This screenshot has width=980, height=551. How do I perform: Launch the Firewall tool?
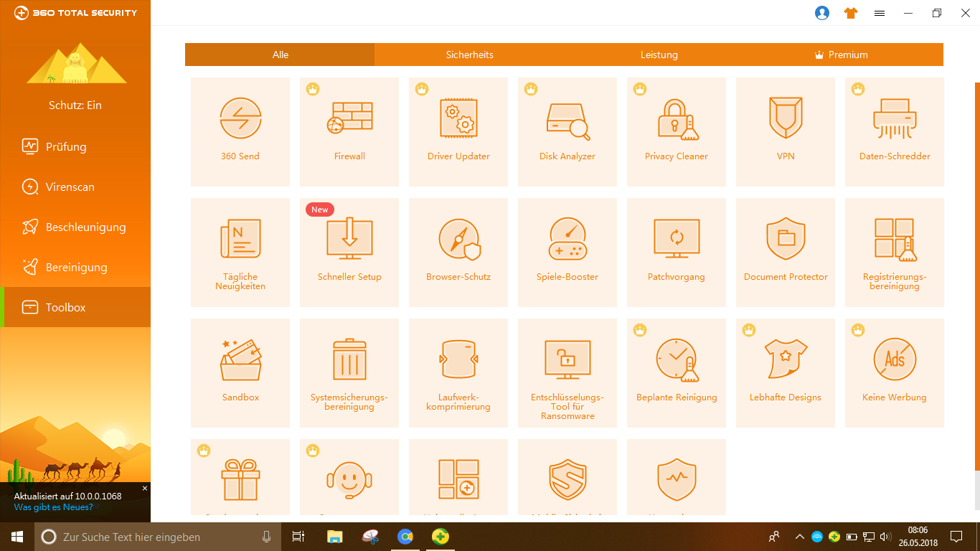(x=349, y=132)
